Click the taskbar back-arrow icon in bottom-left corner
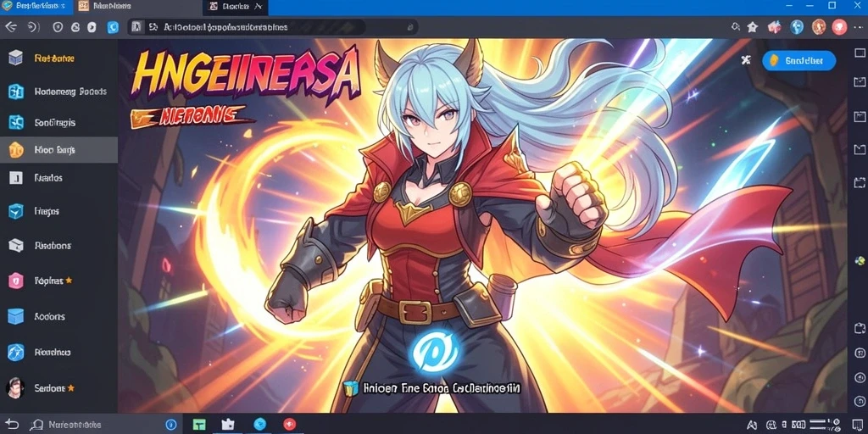 12,425
